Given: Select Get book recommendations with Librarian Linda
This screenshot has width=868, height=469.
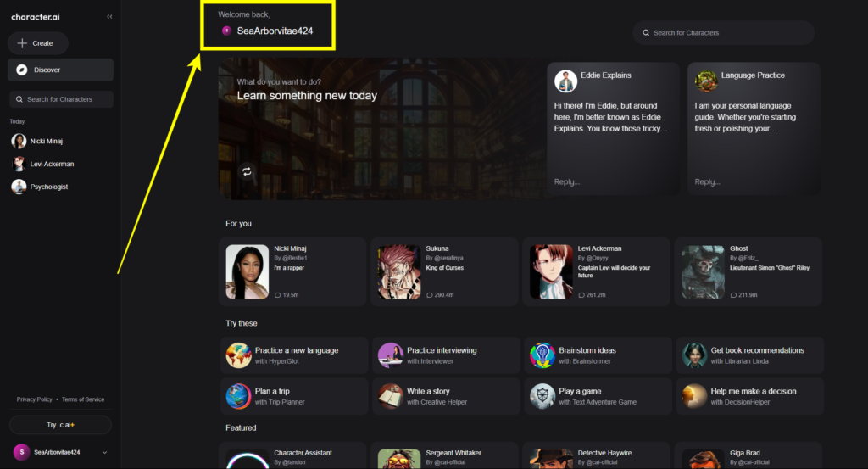Looking at the screenshot, I should point(750,355).
